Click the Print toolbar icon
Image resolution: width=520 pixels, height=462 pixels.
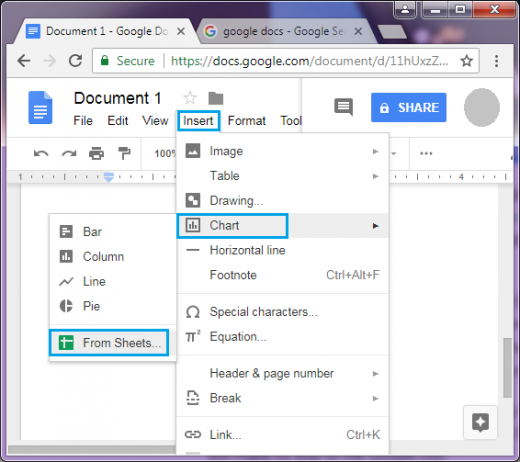pos(96,154)
